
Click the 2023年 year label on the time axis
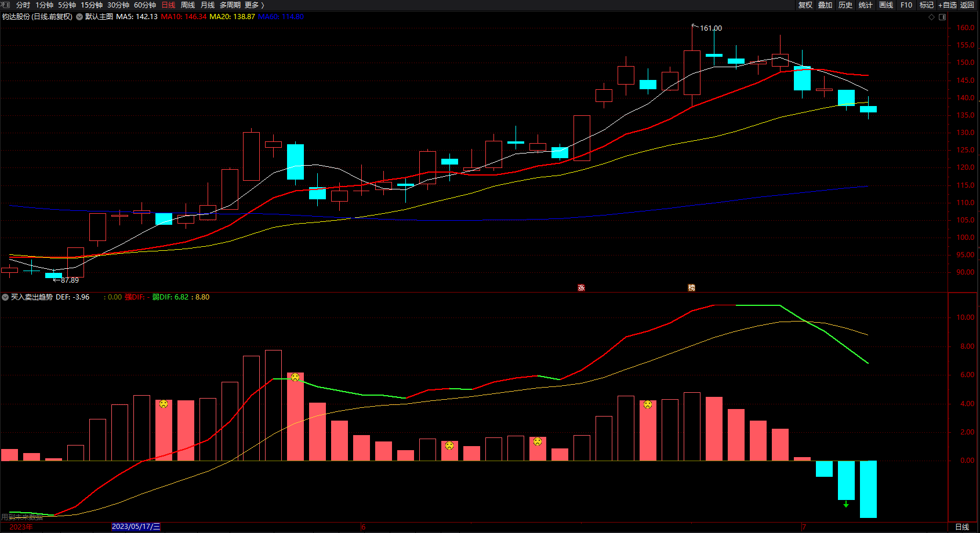point(21,527)
